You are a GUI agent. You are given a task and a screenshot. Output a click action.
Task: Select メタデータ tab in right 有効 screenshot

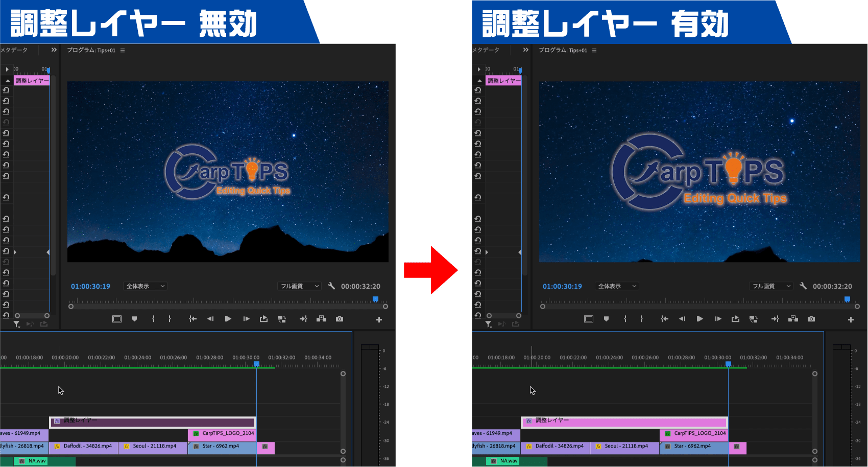click(486, 50)
